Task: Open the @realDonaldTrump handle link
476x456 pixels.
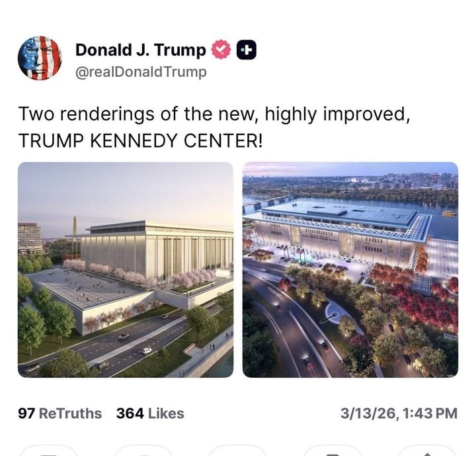Action: point(141,72)
